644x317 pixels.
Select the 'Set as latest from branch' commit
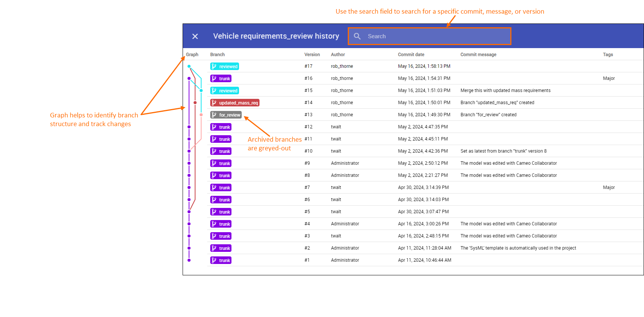pos(503,151)
